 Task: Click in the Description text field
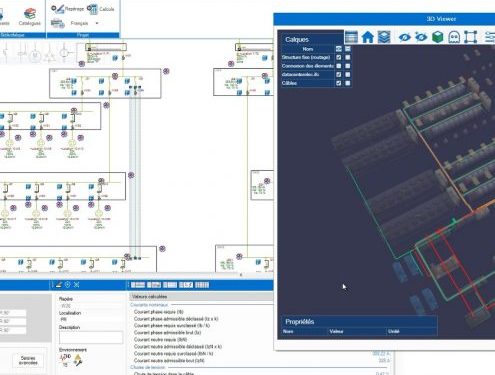point(91,337)
